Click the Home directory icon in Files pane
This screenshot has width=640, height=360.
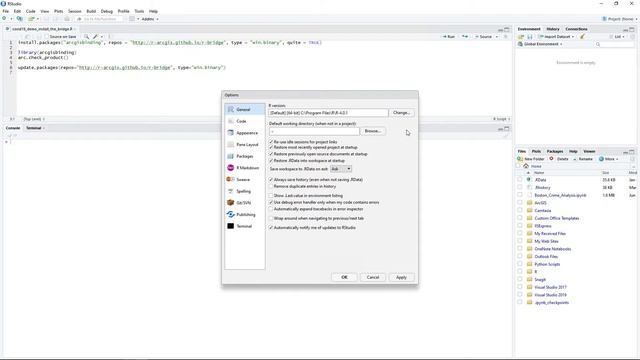[526, 166]
